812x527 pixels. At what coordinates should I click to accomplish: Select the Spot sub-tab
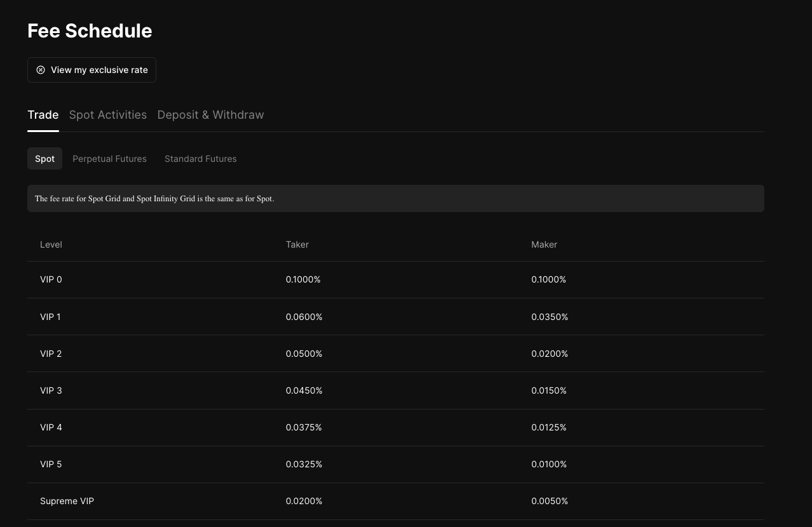tap(44, 159)
